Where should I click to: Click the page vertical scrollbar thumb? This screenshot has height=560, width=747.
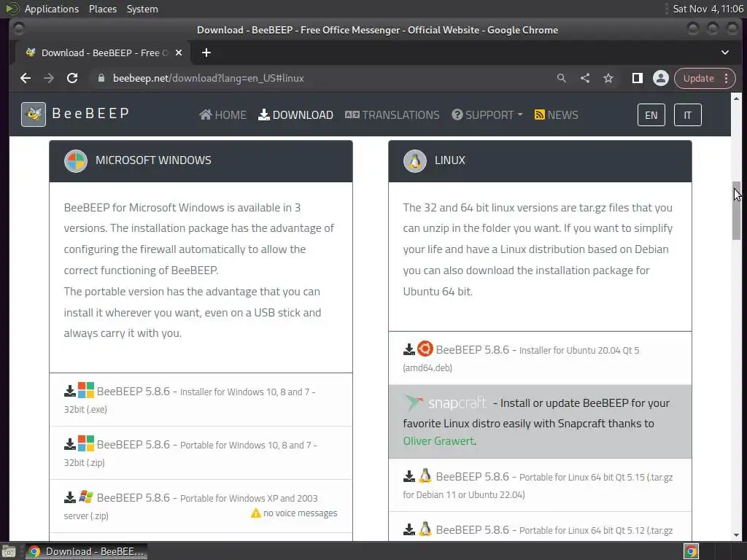pyautogui.click(x=737, y=210)
